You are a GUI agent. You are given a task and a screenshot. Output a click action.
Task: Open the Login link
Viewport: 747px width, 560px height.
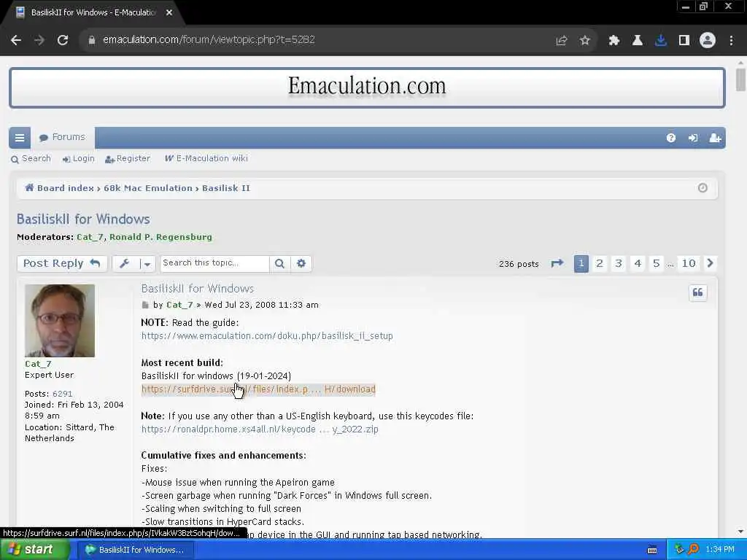[x=79, y=158]
